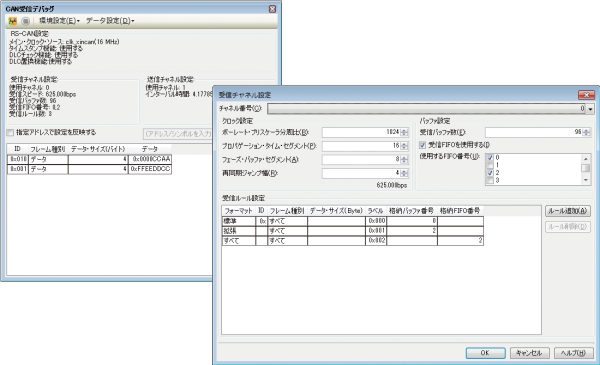The height and width of the screenshot is (365, 600).
Task: Click the 0x ID cell in the 標準 row
Action: [262, 221]
